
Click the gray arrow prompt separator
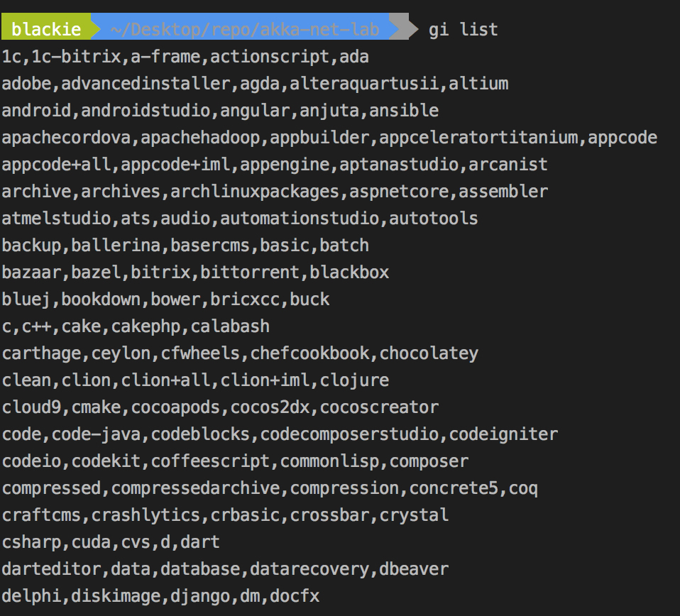pos(404,30)
